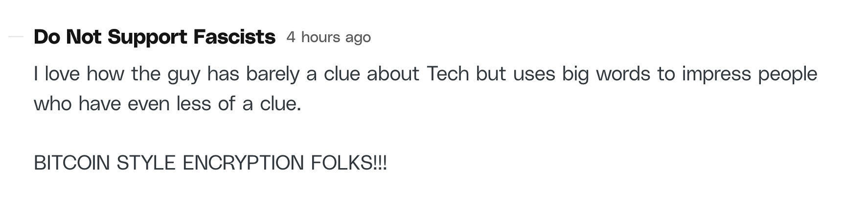868x198 pixels.
Task: Click the word 'impress' in the comment
Action: tap(717, 74)
